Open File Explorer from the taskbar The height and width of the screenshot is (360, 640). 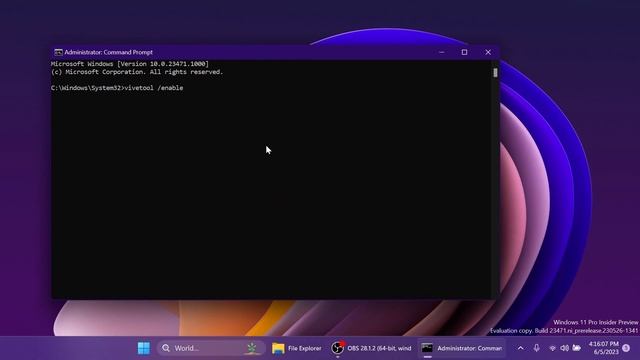[x=297, y=348]
